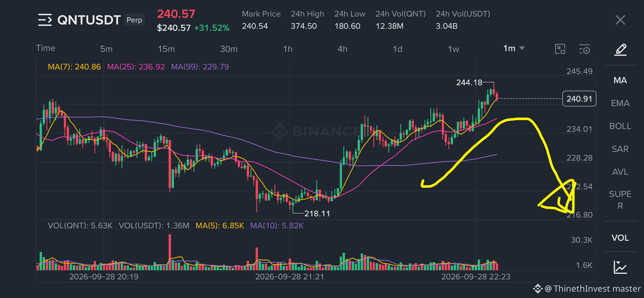Toggle the VOL sub-indicator
The height and width of the screenshot is (298, 644).
point(620,238)
